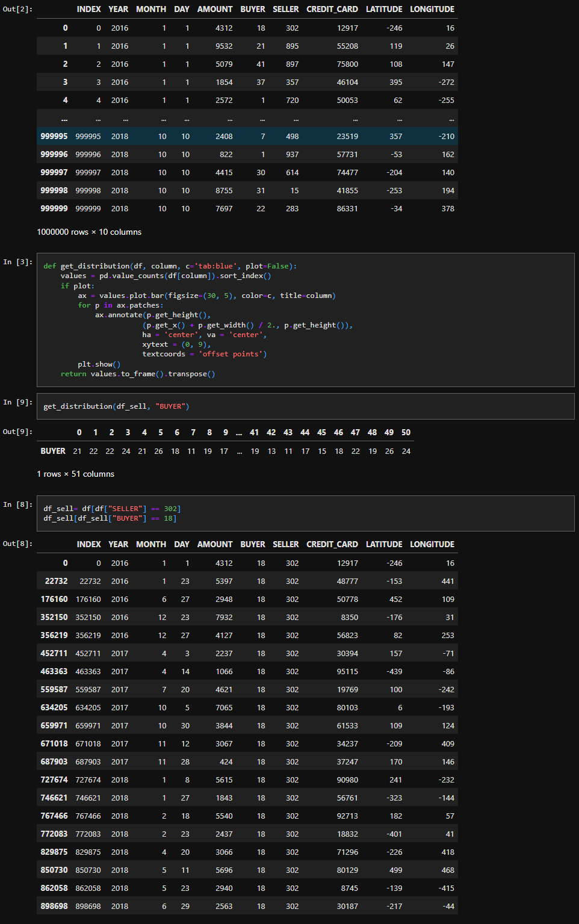Click the '1000000 rows × 10 columns' summary text
This screenshot has width=579, height=924.
[89, 232]
